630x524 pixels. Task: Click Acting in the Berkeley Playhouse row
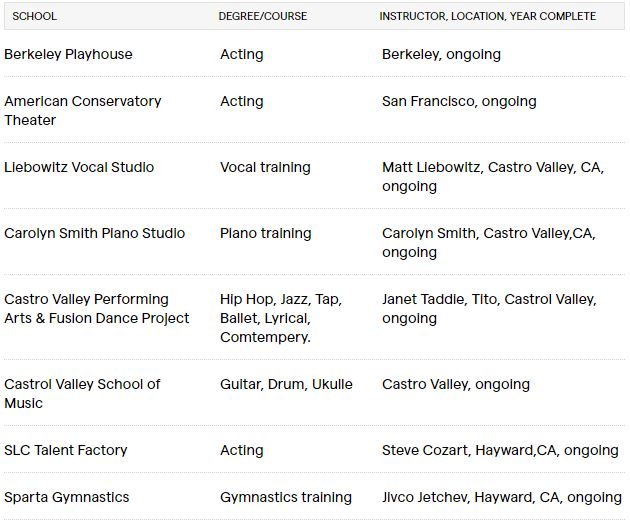point(241,54)
